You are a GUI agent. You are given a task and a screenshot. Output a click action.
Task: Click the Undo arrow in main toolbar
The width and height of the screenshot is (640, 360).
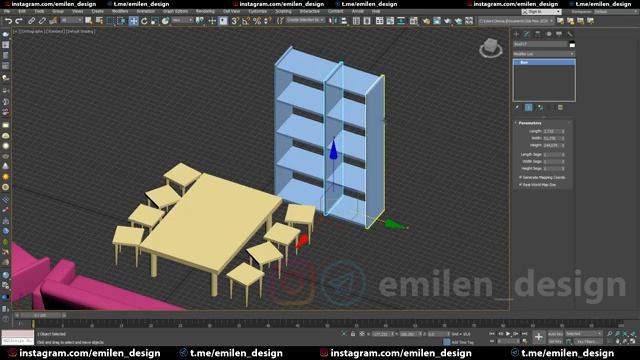click(x=8, y=21)
